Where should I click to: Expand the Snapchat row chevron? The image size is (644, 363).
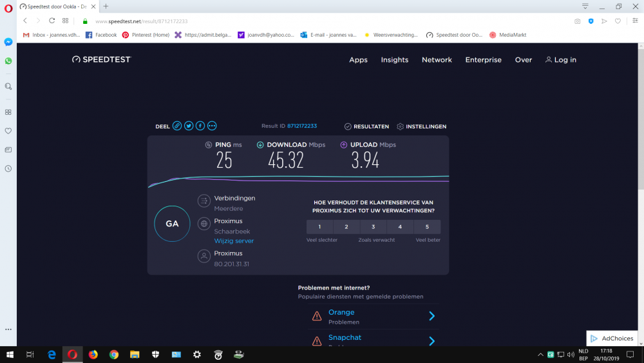pyautogui.click(x=431, y=341)
